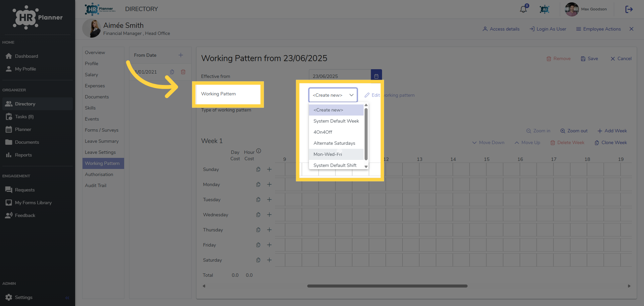Screen dimensions: 644x306
Task: Choose System Default Week option
Action: pyautogui.click(x=336, y=121)
